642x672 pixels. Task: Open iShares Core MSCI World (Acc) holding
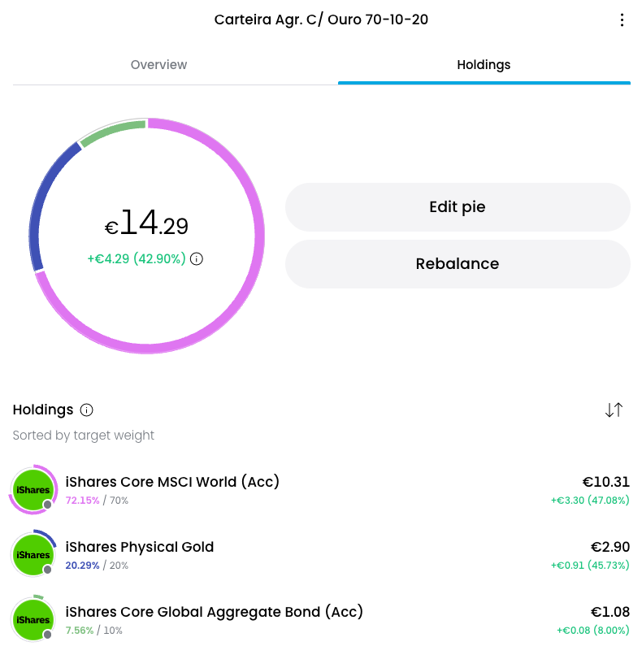pos(321,489)
